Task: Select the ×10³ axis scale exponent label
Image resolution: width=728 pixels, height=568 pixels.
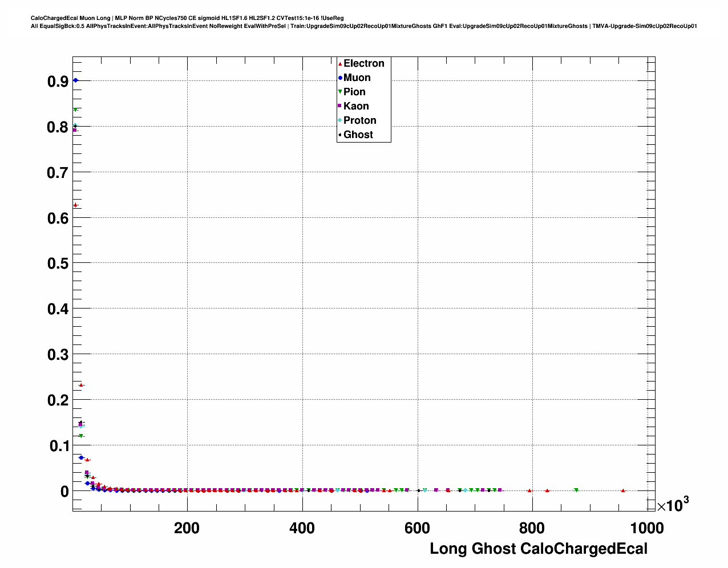Action: (x=672, y=505)
